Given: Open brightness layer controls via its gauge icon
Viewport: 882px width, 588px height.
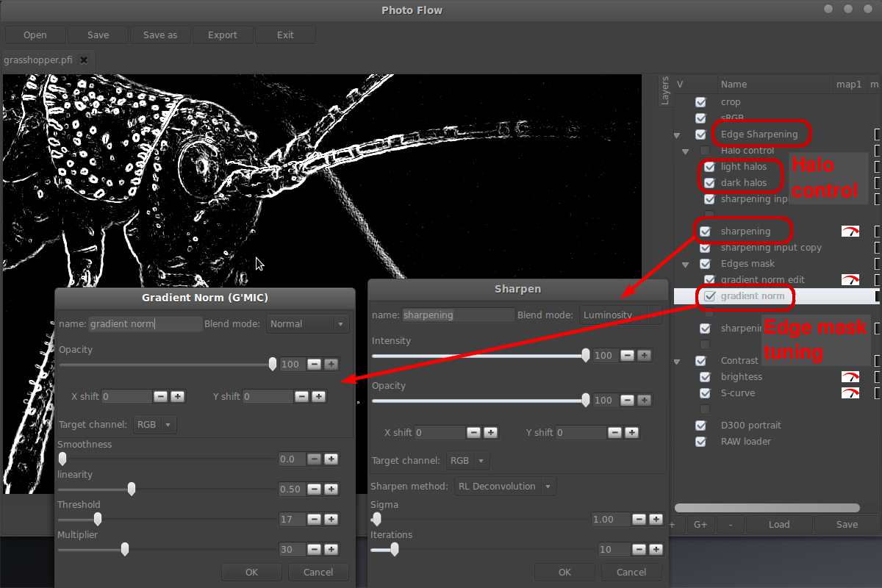Looking at the screenshot, I should tap(850, 376).
